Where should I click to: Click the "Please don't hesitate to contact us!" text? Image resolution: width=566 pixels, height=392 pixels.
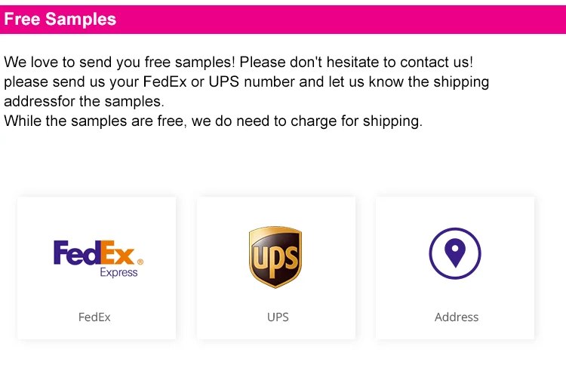pos(356,63)
